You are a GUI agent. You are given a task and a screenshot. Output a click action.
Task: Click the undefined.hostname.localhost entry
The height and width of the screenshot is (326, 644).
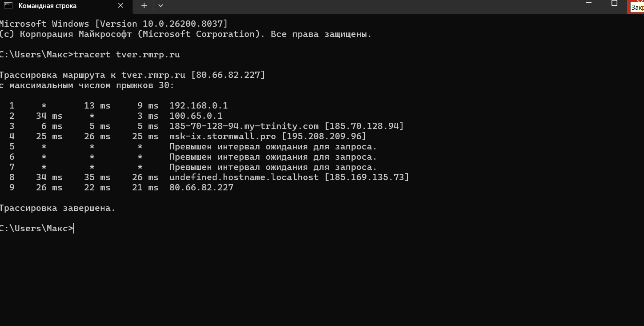(x=244, y=177)
